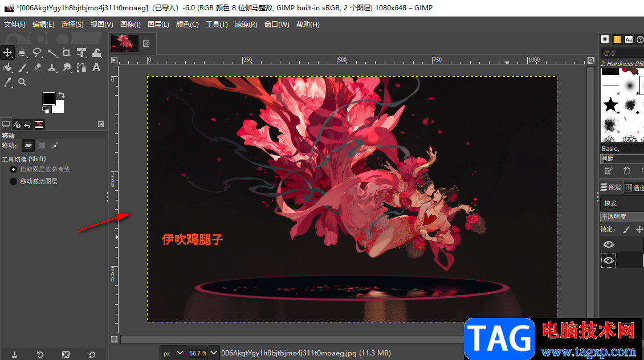This screenshot has width=644, height=360.
Task: Click the edit brush icon
Action: [x=608, y=171]
